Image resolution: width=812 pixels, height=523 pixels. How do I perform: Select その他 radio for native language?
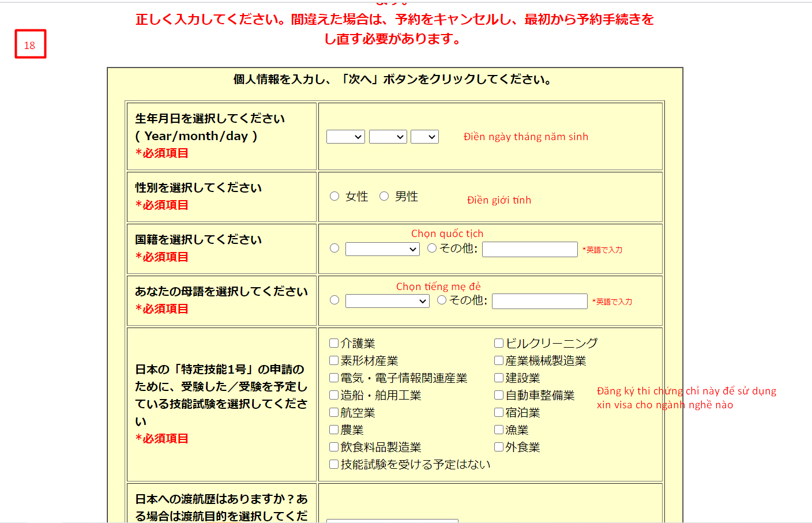[x=442, y=300]
